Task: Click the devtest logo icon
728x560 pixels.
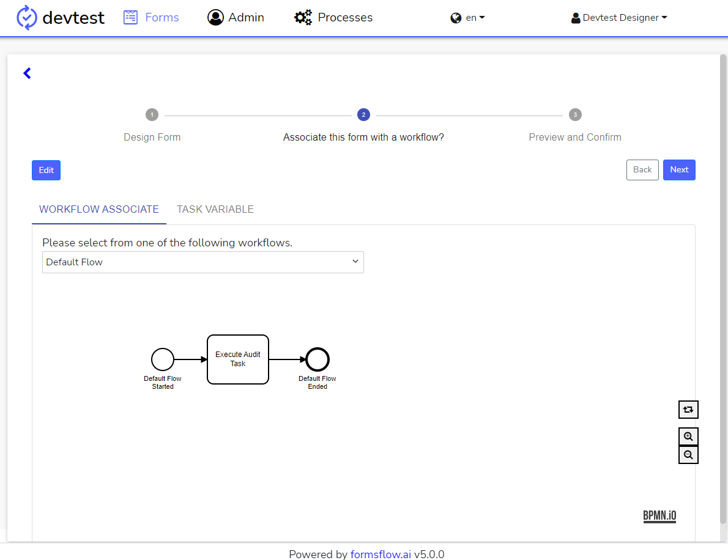Action: point(27,18)
